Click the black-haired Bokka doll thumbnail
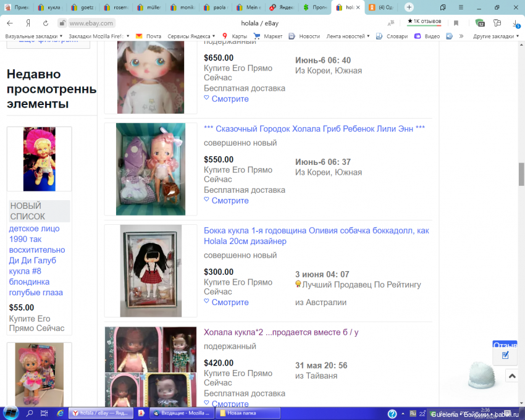This screenshot has width=525, height=420. coord(150,271)
